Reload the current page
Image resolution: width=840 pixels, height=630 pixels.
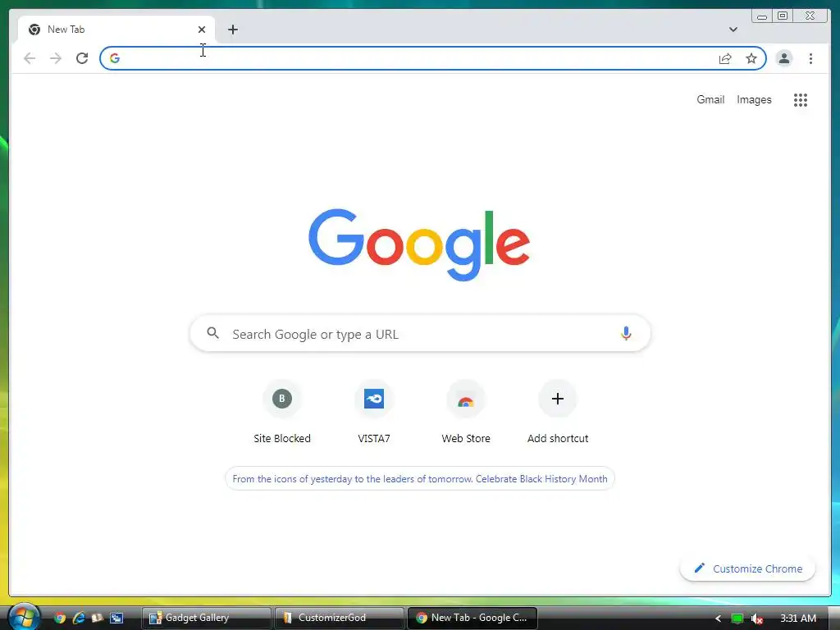(x=82, y=58)
